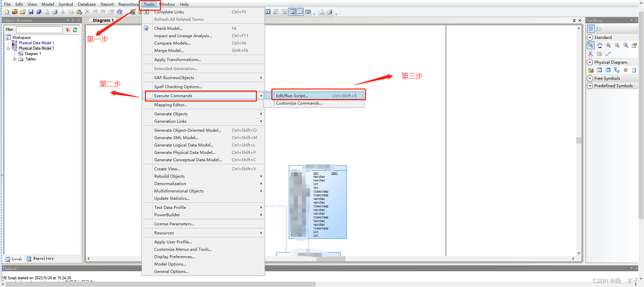Image resolution: width=644 pixels, height=287 pixels.
Task: Click the New Model toolbar icon
Action: pyautogui.click(x=7, y=12)
